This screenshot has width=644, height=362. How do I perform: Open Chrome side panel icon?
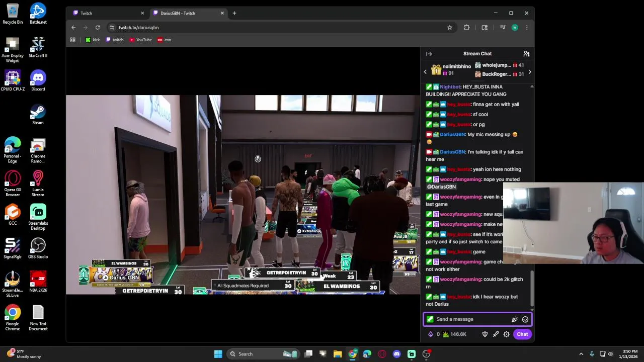tap(485, 28)
